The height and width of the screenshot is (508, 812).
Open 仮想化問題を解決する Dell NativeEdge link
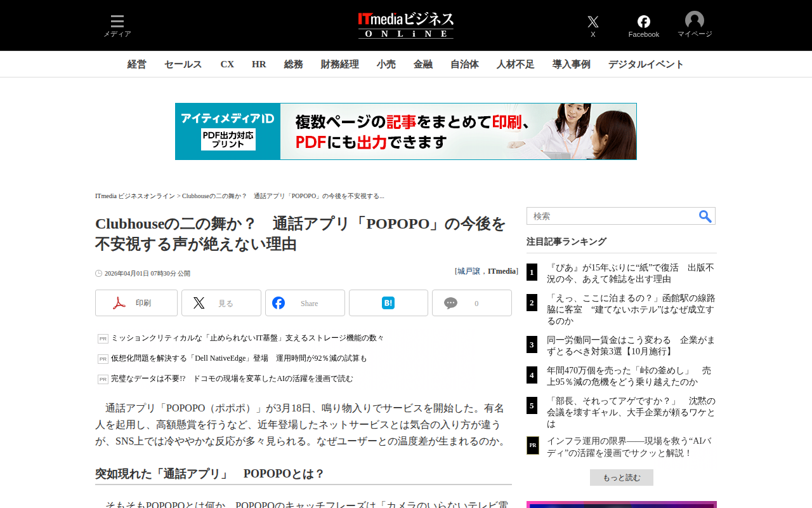click(x=239, y=359)
